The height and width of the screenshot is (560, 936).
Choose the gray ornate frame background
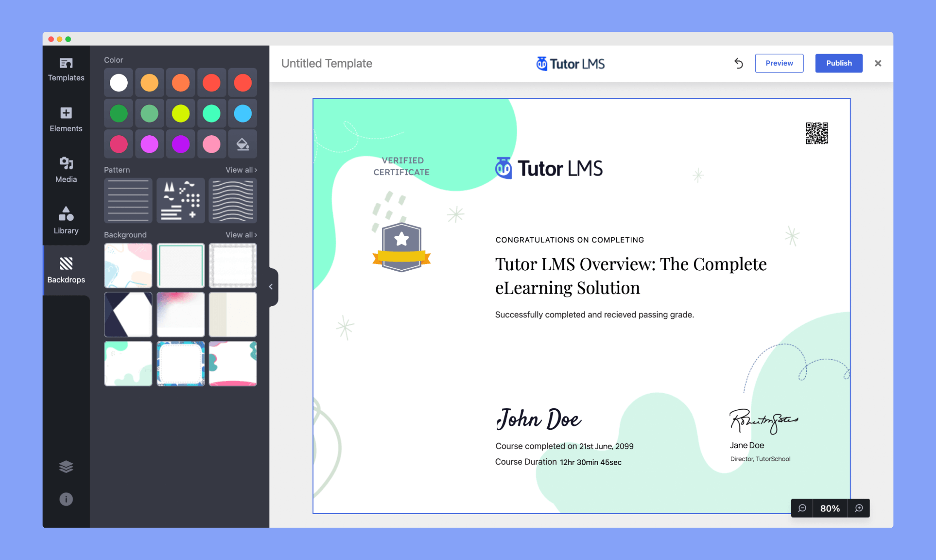coord(233,266)
